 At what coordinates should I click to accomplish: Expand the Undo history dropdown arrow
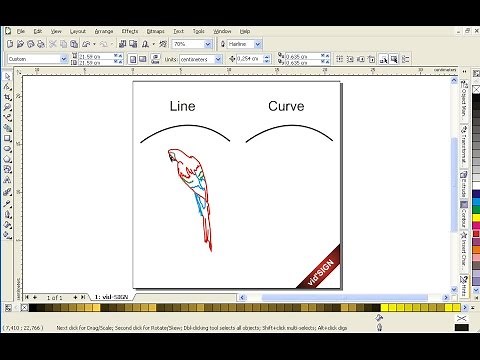94,44
